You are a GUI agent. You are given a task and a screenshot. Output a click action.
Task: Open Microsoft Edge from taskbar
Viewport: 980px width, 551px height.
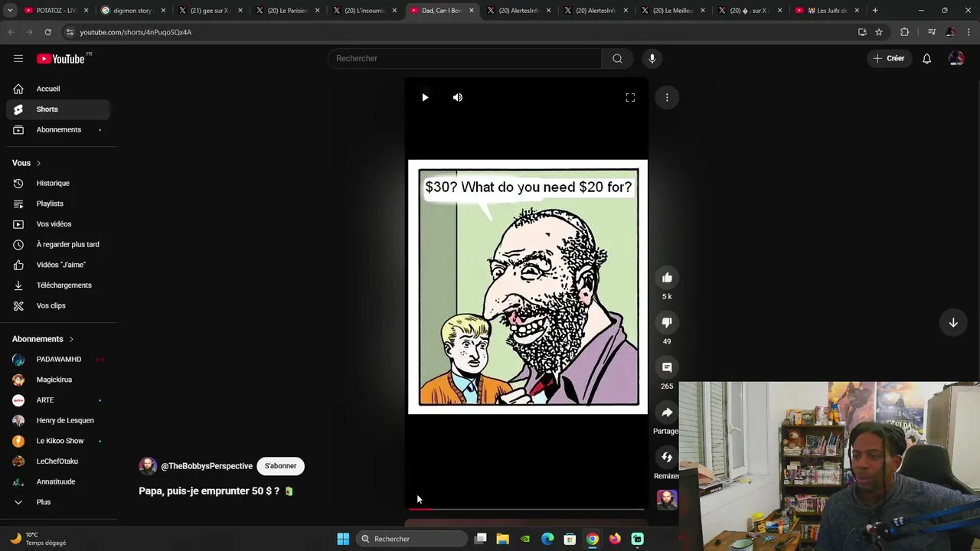pyautogui.click(x=547, y=539)
